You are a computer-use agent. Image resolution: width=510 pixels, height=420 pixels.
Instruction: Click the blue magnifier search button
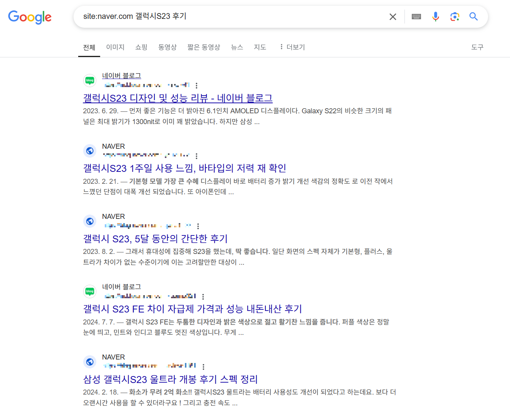(x=474, y=17)
